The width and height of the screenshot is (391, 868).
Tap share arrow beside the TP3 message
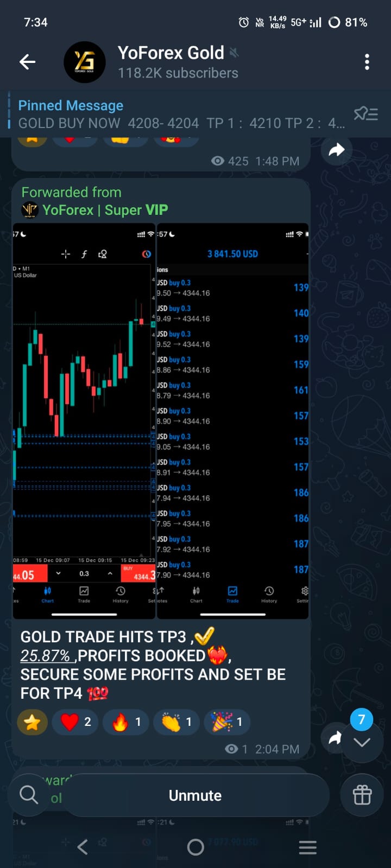tap(335, 738)
